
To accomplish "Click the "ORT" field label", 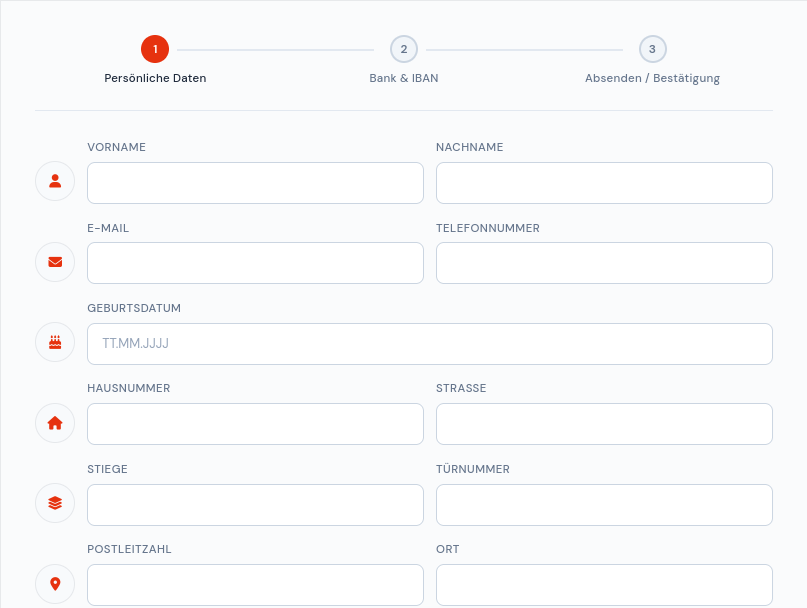I will (448, 549).
